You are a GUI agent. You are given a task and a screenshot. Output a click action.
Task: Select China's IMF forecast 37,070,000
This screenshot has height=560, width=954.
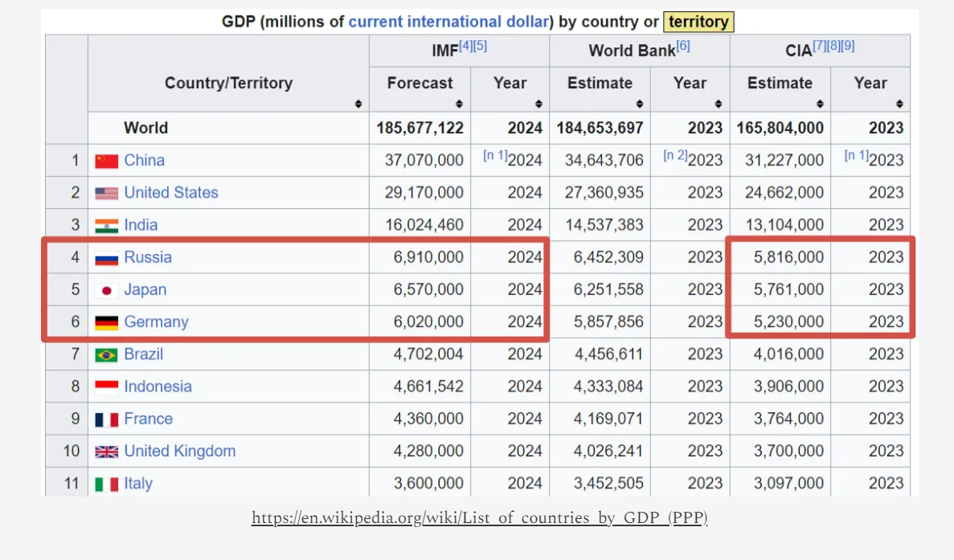pyautogui.click(x=424, y=160)
